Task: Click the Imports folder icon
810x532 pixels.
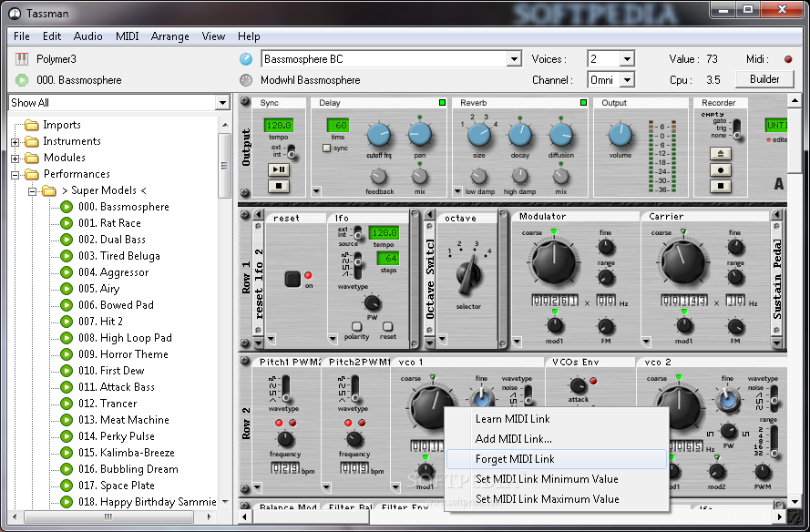Action: pyautogui.click(x=32, y=125)
